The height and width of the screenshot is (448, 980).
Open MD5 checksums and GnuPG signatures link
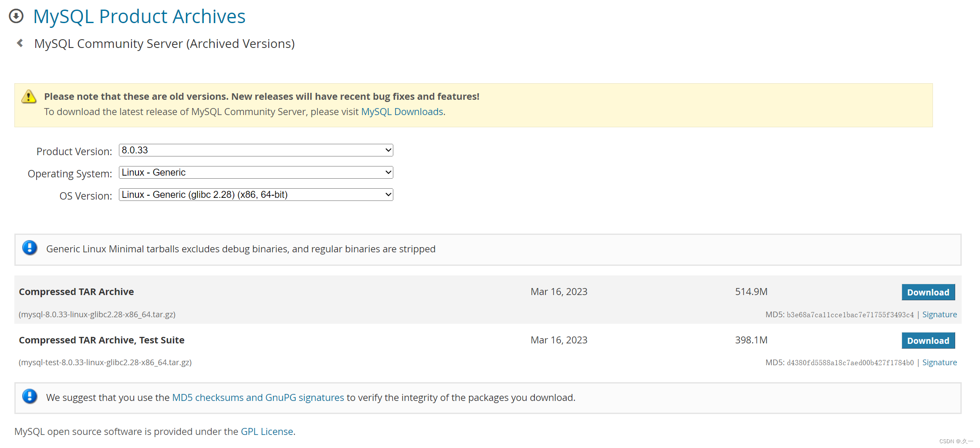click(258, 397)
